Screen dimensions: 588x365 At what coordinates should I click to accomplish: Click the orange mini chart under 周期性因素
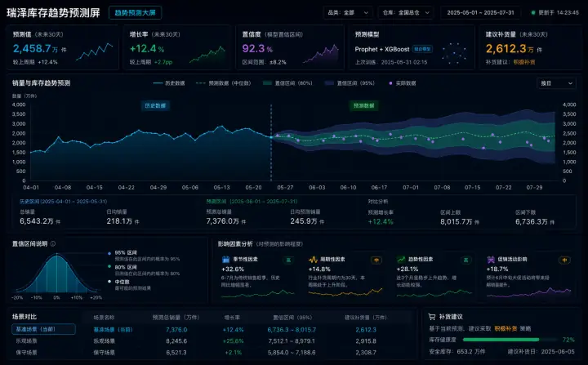point(345,292)
